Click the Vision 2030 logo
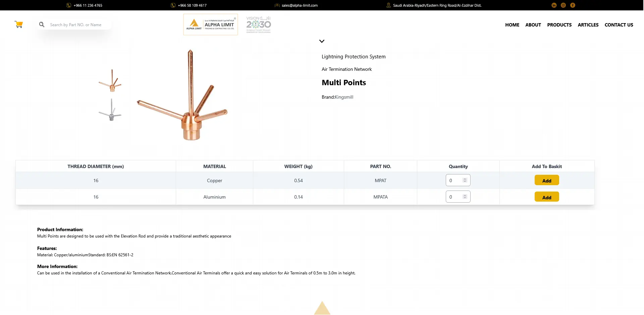 259,24
